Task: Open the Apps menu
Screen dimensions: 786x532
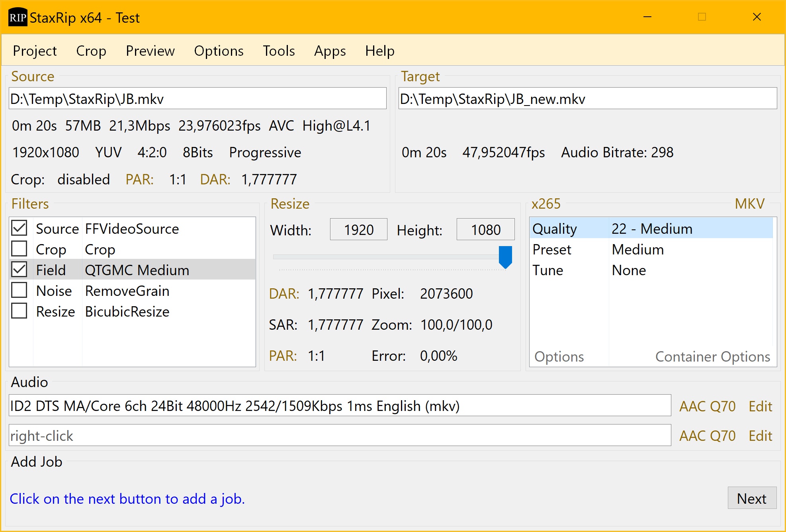Action: click(330, 51)
